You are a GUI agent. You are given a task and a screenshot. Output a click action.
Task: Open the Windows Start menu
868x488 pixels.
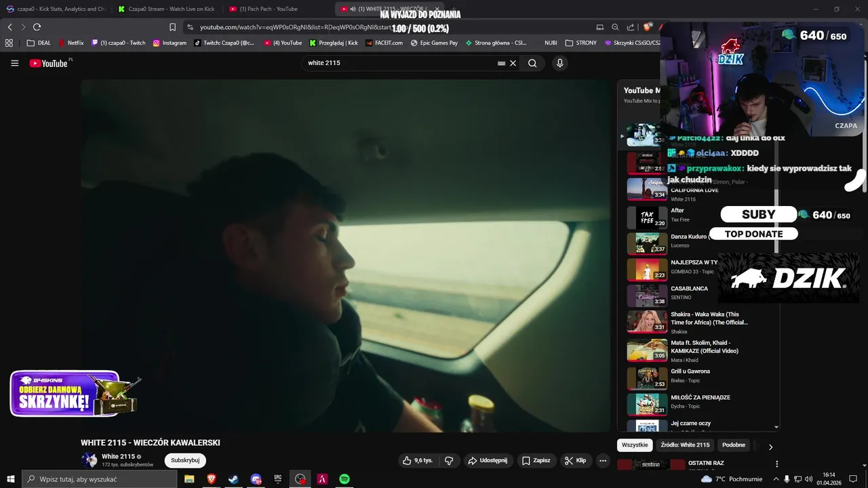(x=10, y=479)
